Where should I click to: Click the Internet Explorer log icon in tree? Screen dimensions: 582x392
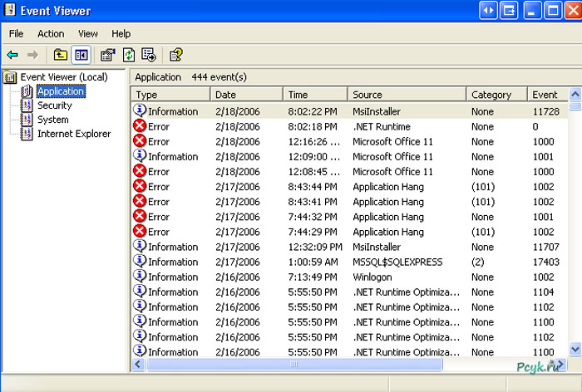click(27, 134)
